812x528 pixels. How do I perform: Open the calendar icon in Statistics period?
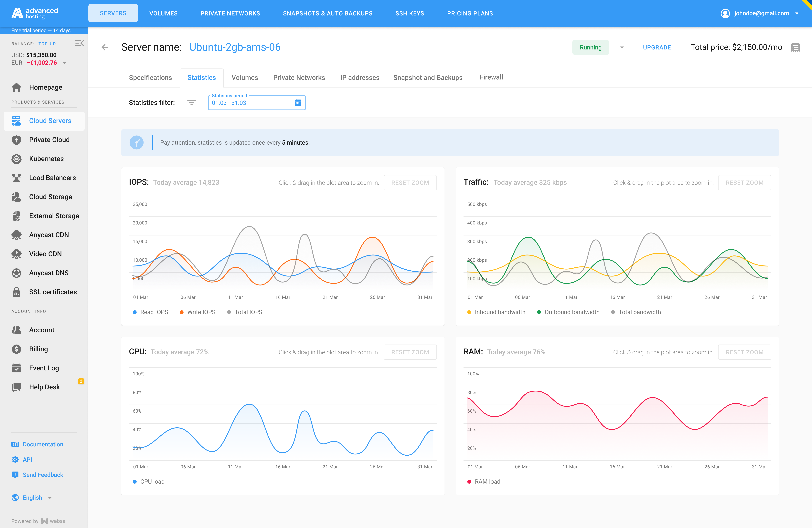298,103
